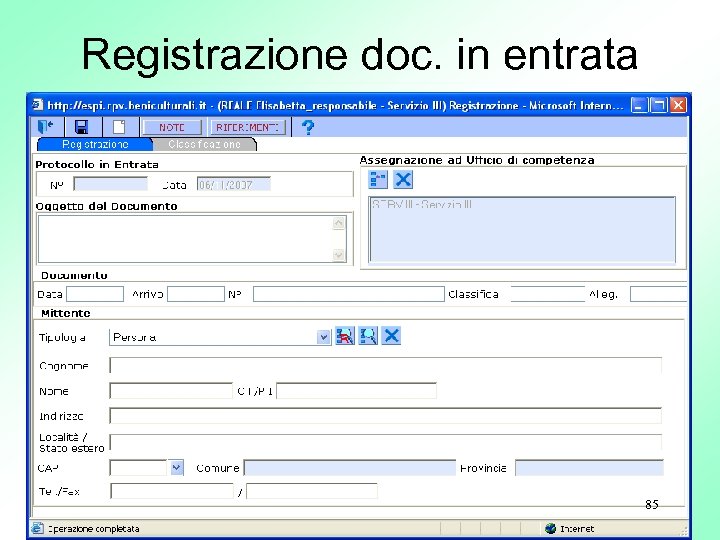Click the protocol Data field
Image resolution: width=720 pixels, height=540 pixels.
[234, 185]
